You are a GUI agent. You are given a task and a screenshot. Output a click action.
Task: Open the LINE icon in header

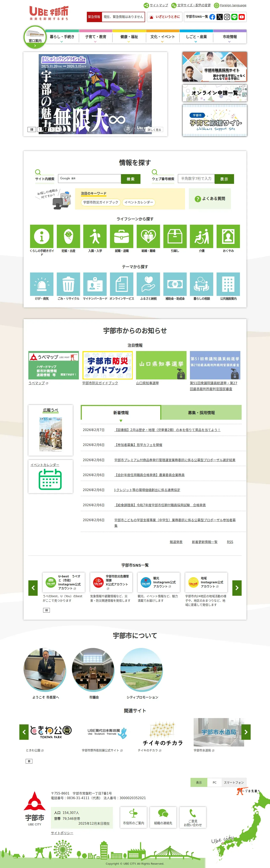pyautogui.click(x=234, y=17)
